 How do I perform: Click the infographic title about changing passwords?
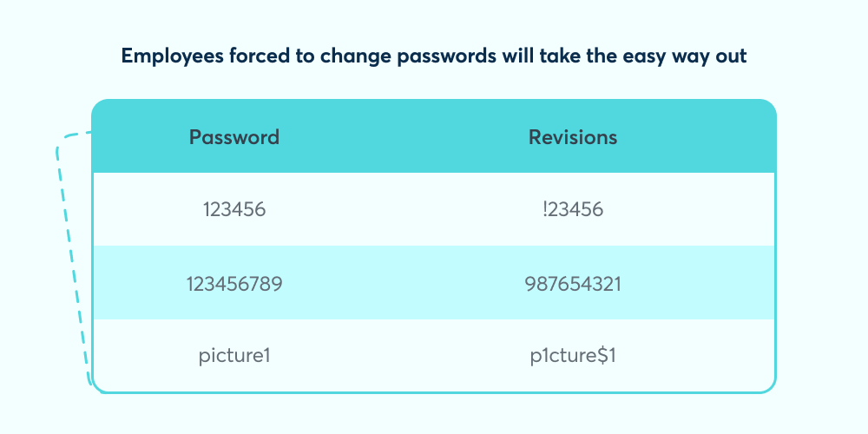point(434,56)
